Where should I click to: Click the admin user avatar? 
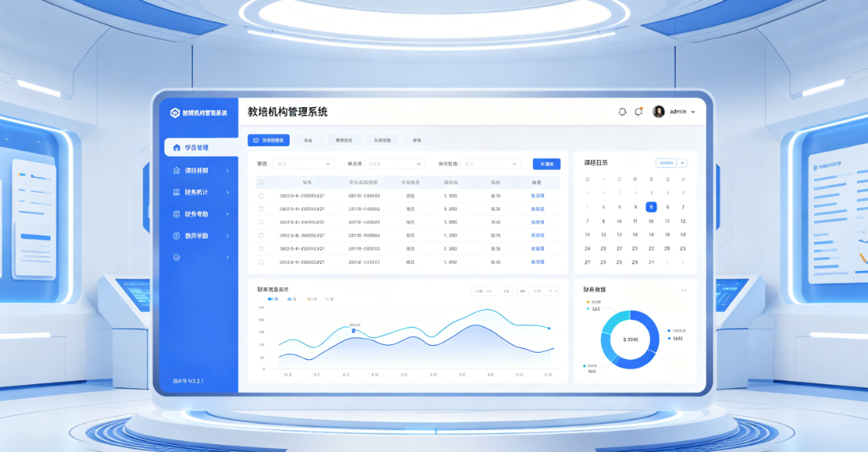pyautogui.click(x=659, y=111)
